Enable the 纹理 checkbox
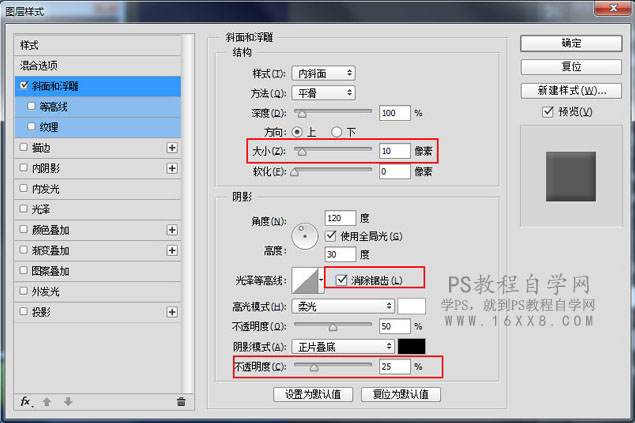Screen dimensions: 635x423 31,126
